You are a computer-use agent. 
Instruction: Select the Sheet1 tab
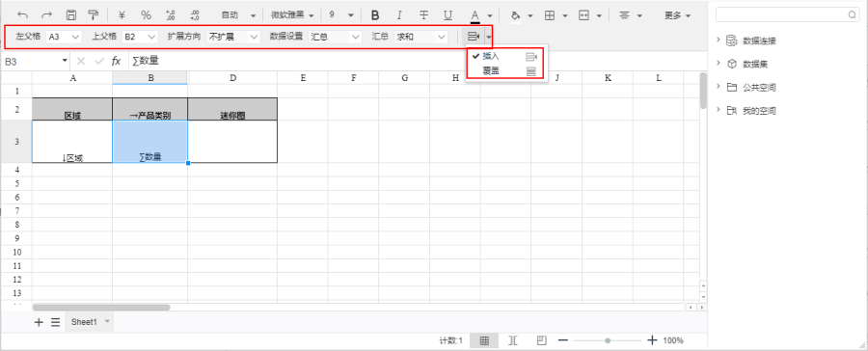click(x=84, y=322)
